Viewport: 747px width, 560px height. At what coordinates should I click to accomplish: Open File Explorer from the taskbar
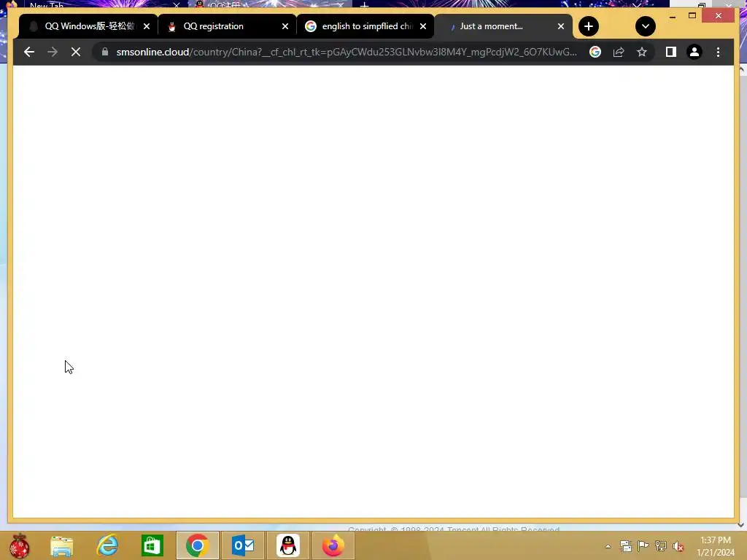[x=62, y=545]
